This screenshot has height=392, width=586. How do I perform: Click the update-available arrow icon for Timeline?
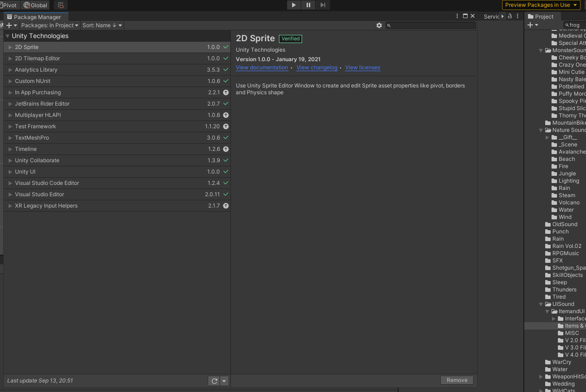coord(225,149)
